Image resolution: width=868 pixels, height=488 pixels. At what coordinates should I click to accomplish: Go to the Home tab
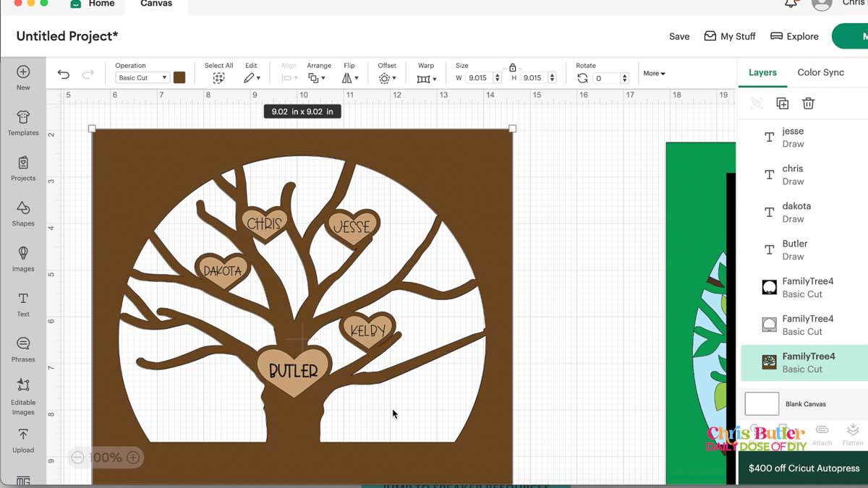[x=101, y=4]
